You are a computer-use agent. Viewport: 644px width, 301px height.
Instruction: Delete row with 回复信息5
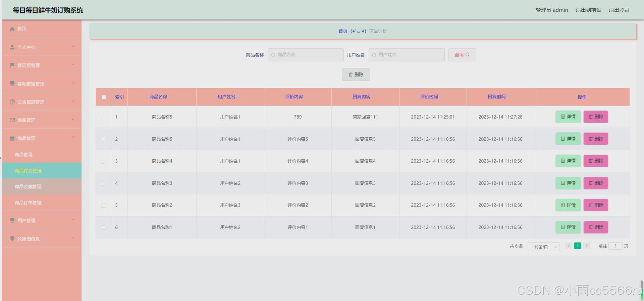(x=596, y=139)
